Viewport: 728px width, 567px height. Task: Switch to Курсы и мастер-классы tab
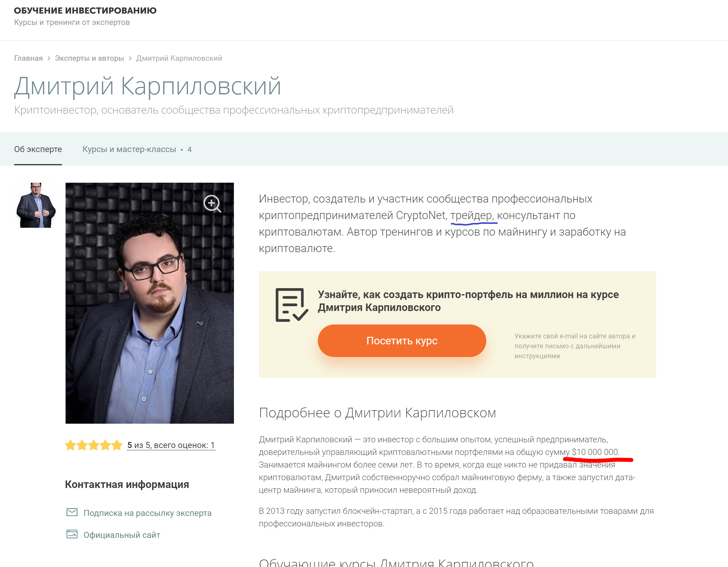137,149
